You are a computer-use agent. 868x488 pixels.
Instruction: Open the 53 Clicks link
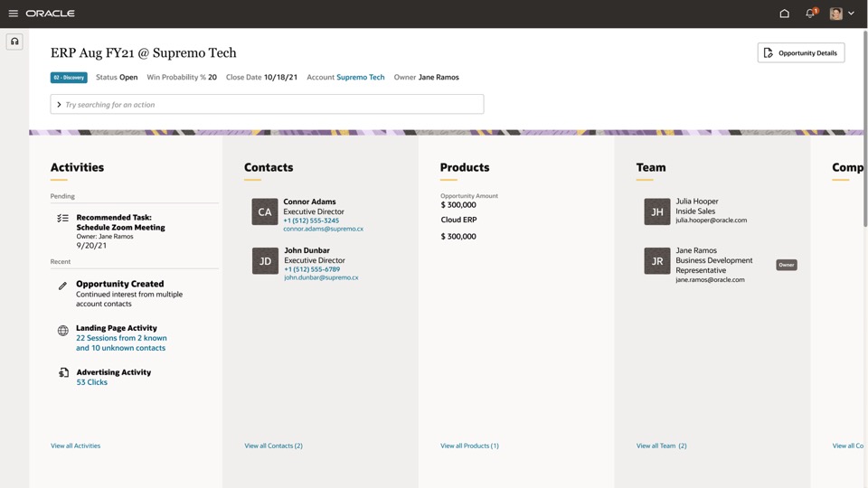pos(92,382)
